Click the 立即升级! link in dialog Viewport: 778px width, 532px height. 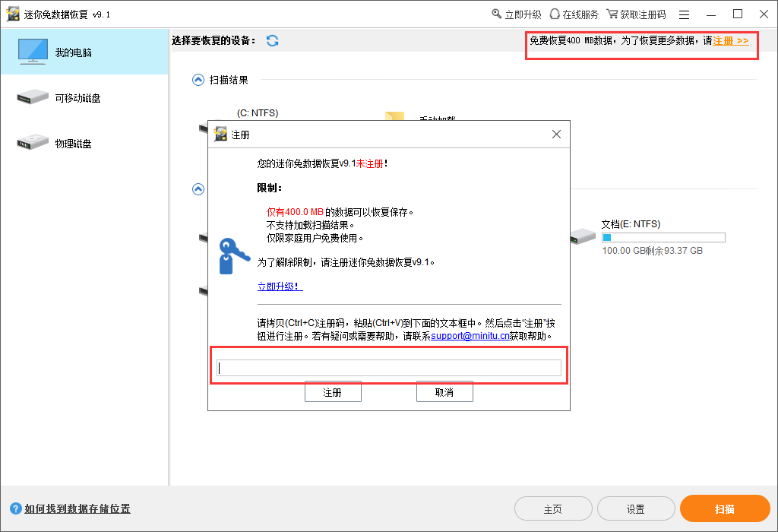point(280,287)
